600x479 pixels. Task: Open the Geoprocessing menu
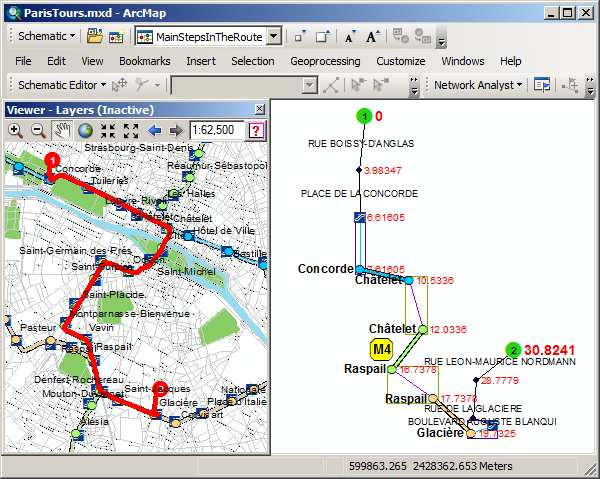325,61
